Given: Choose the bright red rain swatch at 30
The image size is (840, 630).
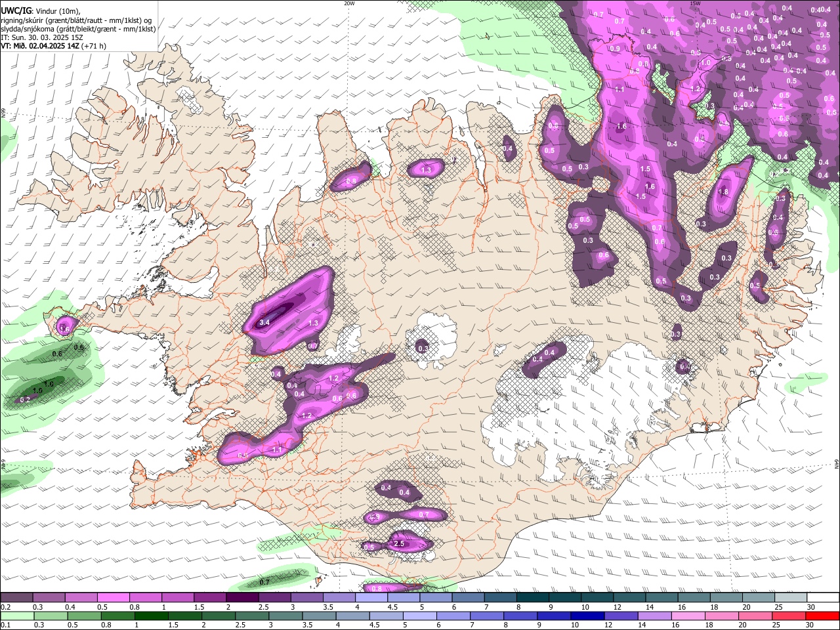Looking at the screenshot, I should point(823,616).
